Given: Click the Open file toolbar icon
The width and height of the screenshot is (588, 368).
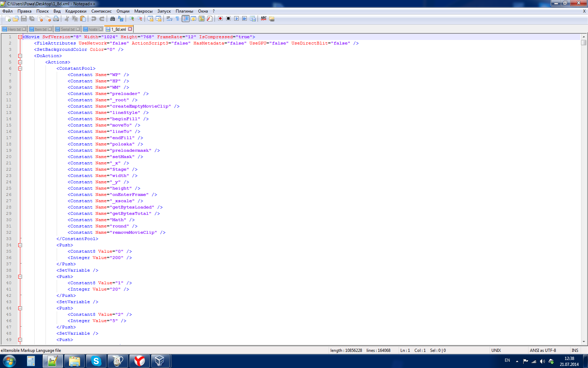Looking at the screenshot, I should [x=16, y=19].
